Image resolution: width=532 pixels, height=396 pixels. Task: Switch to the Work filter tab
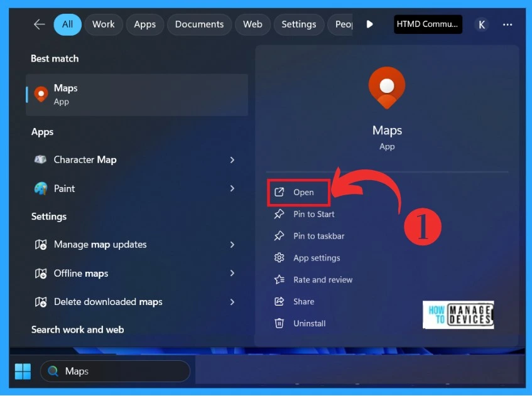[x=104, y=24]
